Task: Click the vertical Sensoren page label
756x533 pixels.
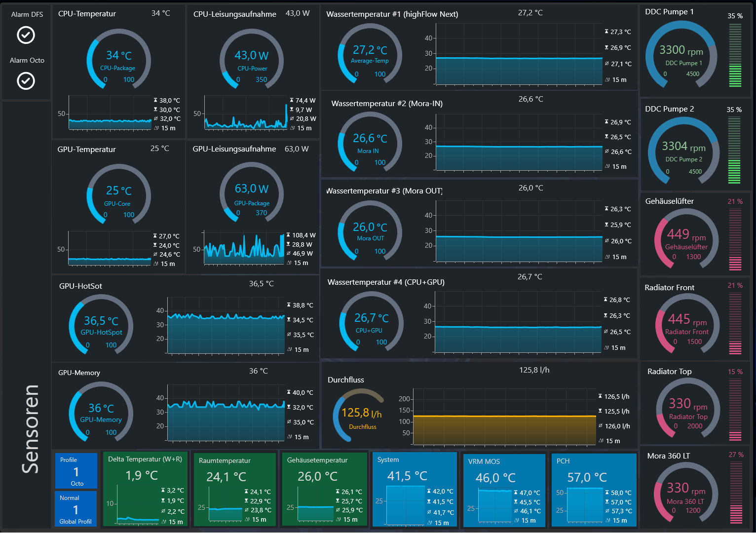Action: pyautogui.click(x=31, y=429)
